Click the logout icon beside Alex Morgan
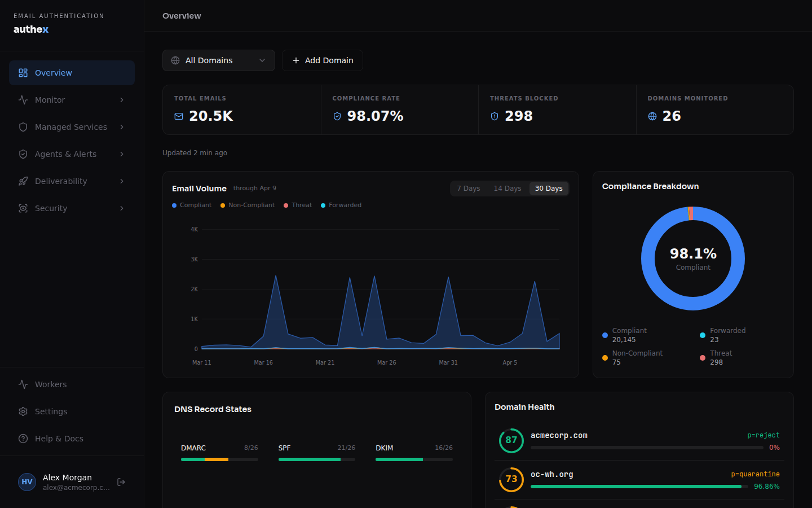Viewport: 812px width, 508px height. point(121,482)
